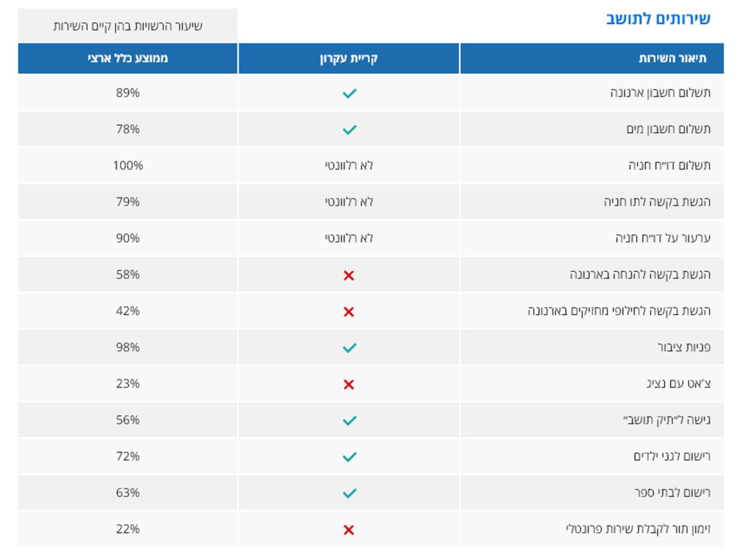Click the red X for צ'אט עם נציג
The height and width of the screenshot is (560, 742).
pos(349,385)
